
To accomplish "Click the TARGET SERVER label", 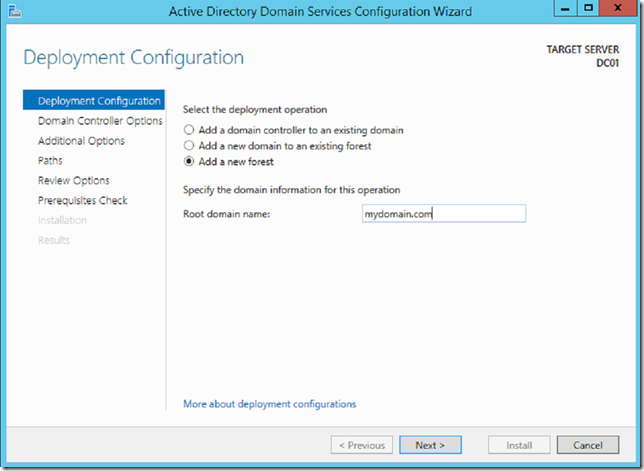I will (x=582, y=49).
